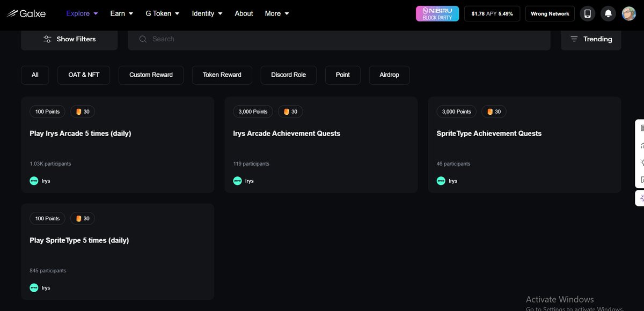Click Irys name on Play SpriteType card
Image resolution: width=644 pixels, height=311 pixels.
(x=46, y=288)
